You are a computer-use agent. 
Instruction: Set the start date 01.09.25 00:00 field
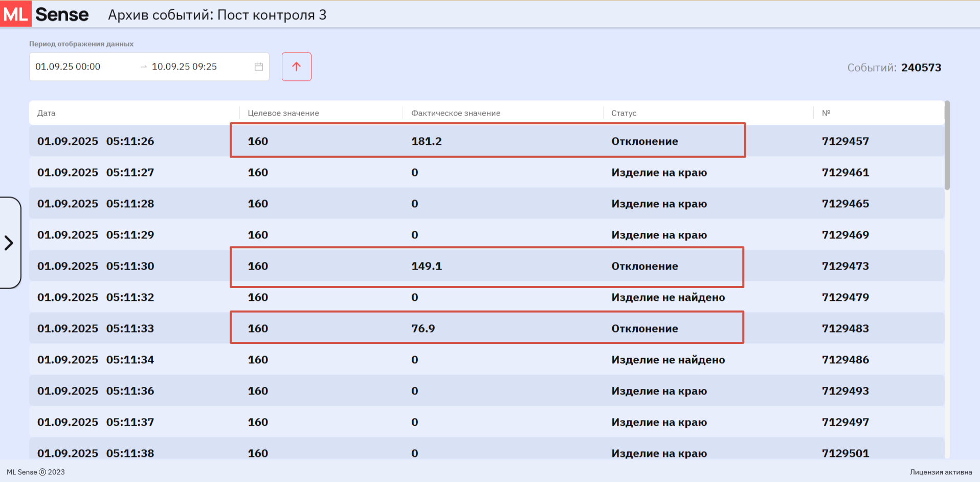[68, 67]
